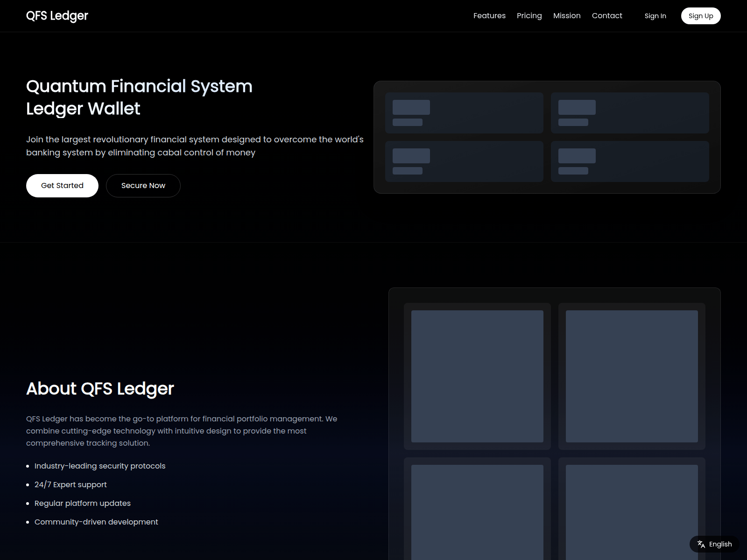Click the translate icon near English
747x560 pixels.
tap(701, 544)
